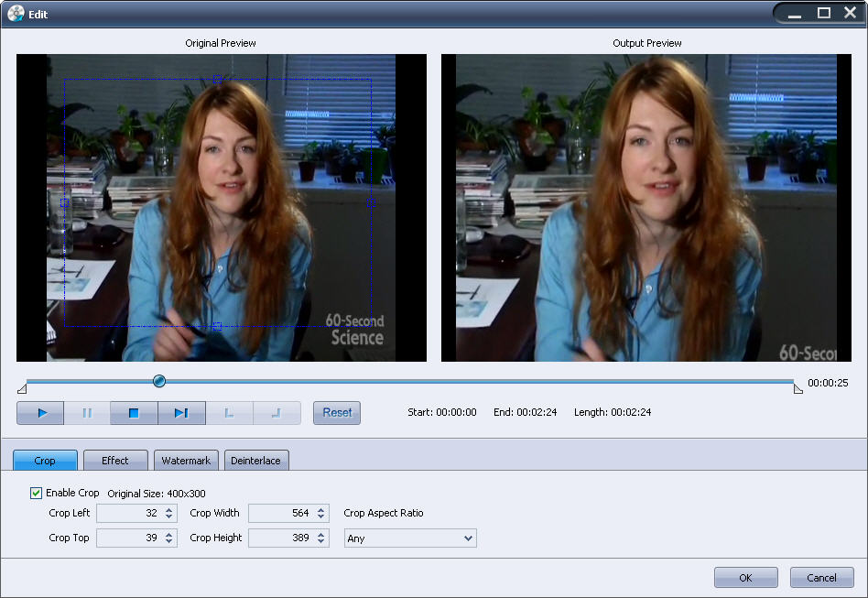Adjust the Crop Left spinner arrows
This screenshot has width=868, height=598.
coord(169,514)
